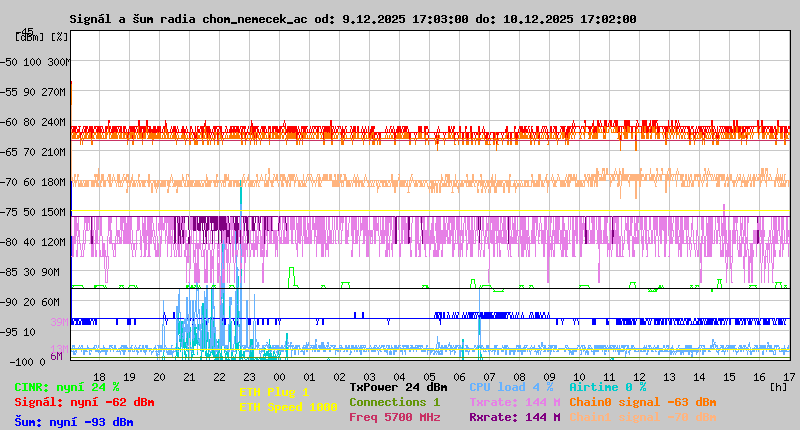The height and width of the screenshot is (430, 800).
Task: Click the [dBm] axis unit header
Action: click(29, 37)
